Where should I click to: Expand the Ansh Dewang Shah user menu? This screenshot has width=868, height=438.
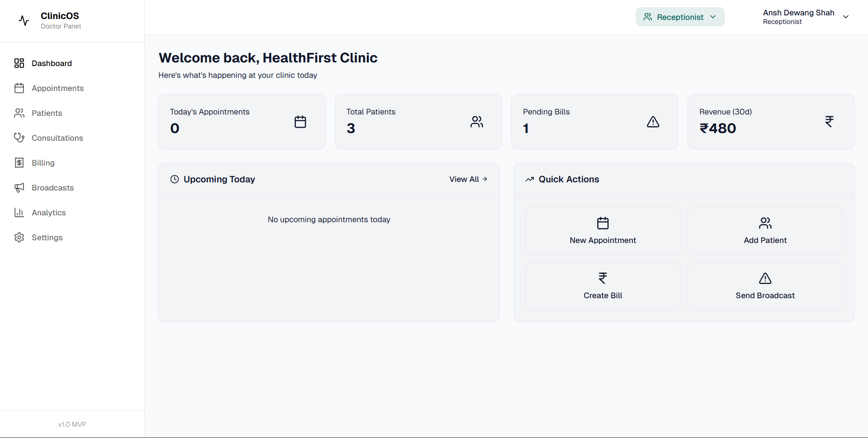tap(798, 17)
